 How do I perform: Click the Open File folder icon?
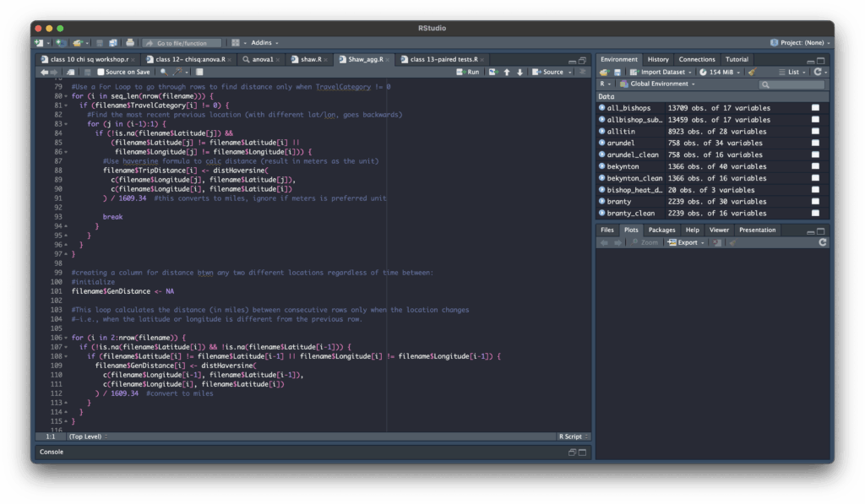[77, 42]
